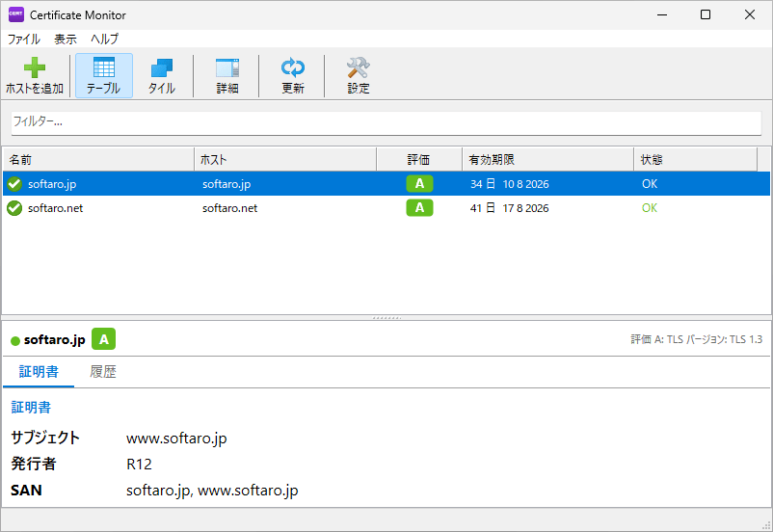Sort by the 状態 column header
Image resolution: width=773 pixels, height=532 pixels.
[x=696, y=160]
